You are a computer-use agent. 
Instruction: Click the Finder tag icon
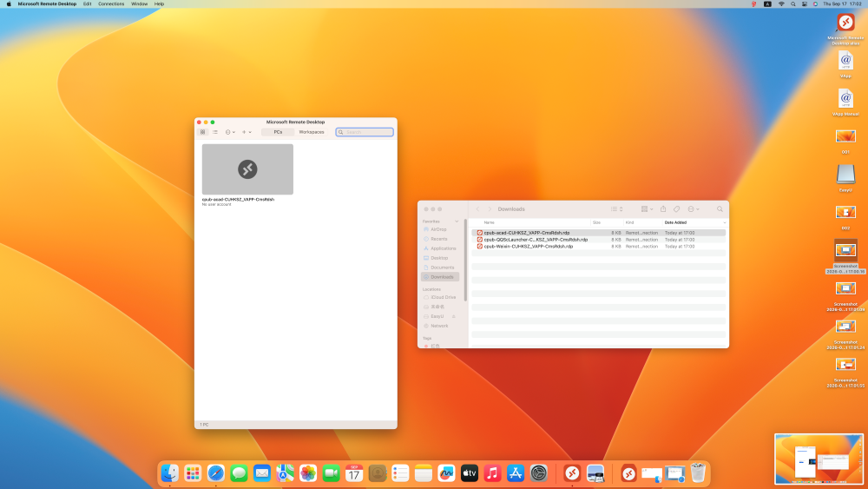(x=676, y=208)
